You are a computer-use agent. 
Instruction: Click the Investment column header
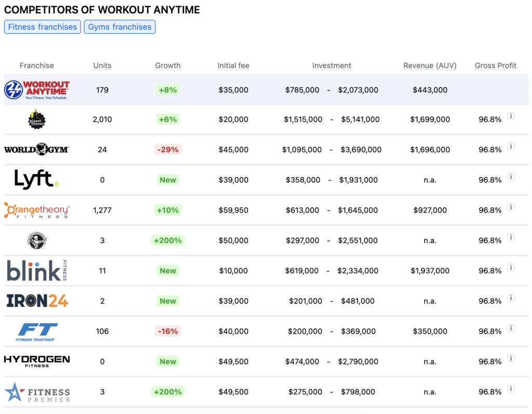pyautogui.click(x=332, y=65)
